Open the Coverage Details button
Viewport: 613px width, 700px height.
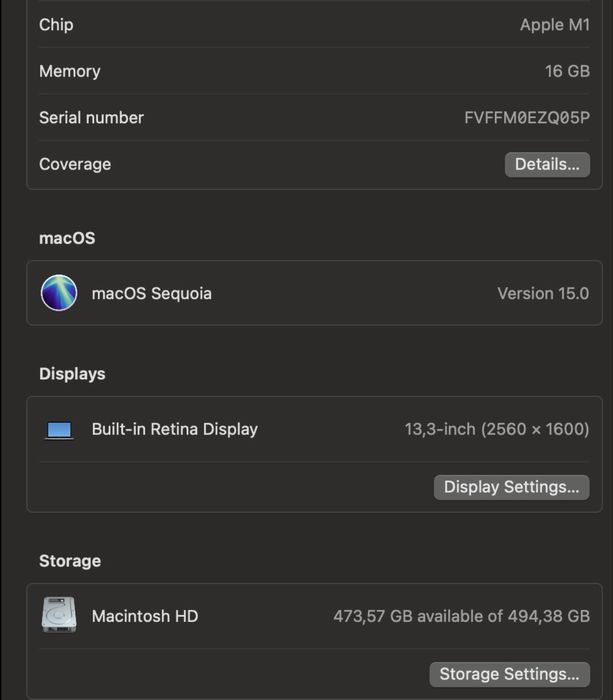coord(547,164)
